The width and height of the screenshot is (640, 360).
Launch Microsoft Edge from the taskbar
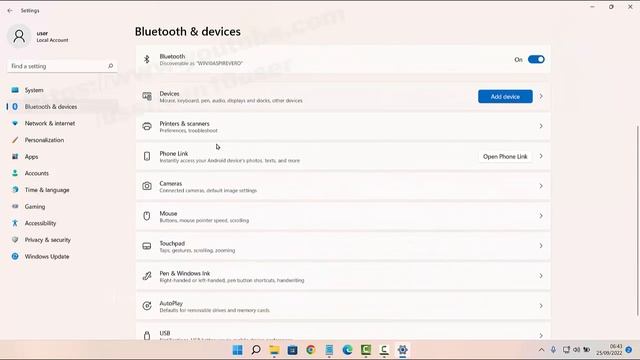click(347, 350)
